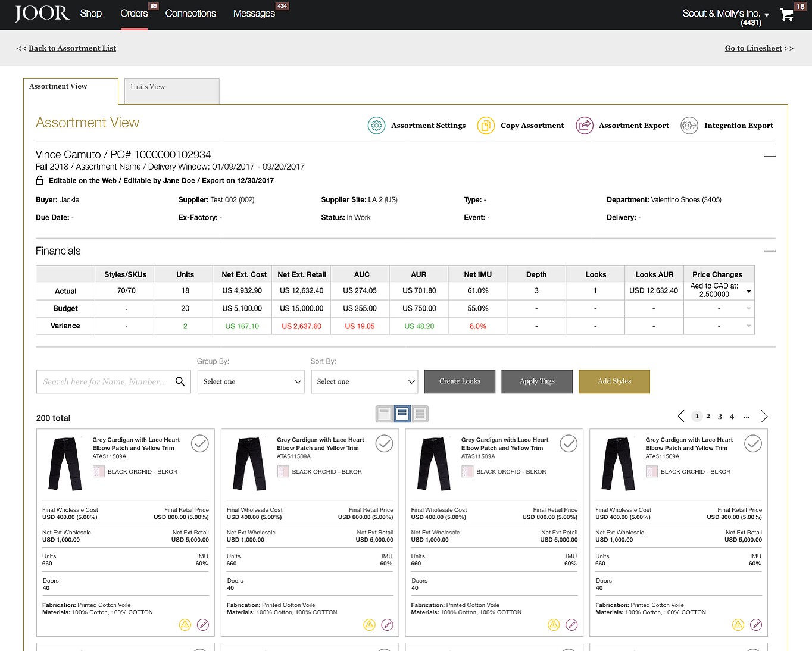Click Black Orchid swatch on fourth card
This screenshot has width=812, height=651.
coord(652,472)
